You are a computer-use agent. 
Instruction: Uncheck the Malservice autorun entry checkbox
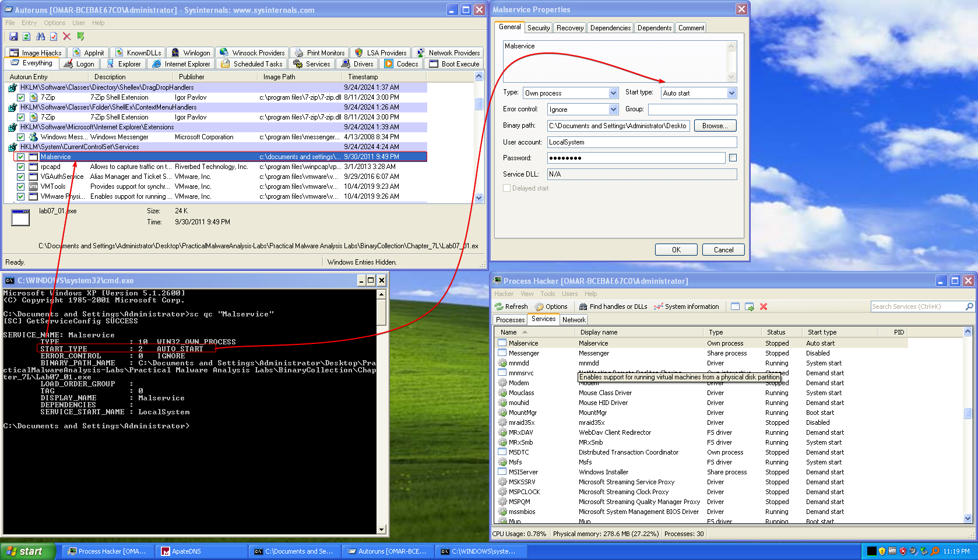point(21,157)
